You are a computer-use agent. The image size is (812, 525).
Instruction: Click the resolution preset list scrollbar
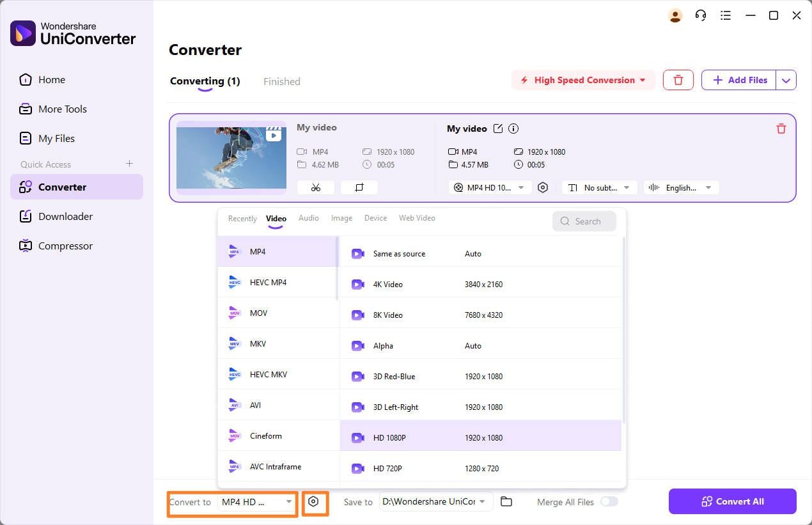pyautogui.click(x=623, y=330)
